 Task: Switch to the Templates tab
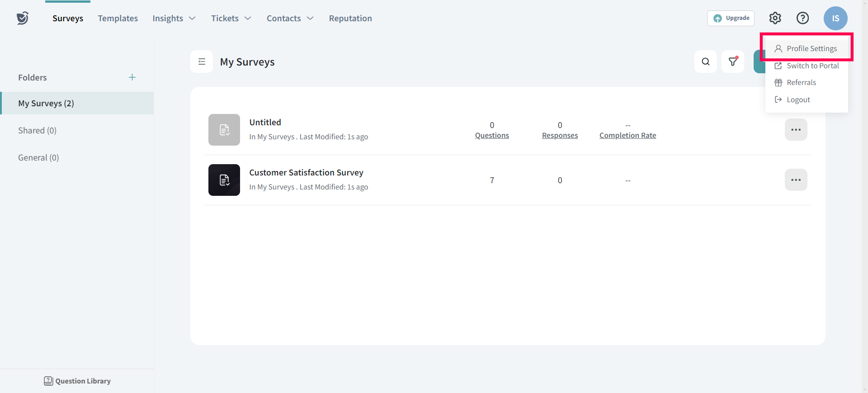118,19
